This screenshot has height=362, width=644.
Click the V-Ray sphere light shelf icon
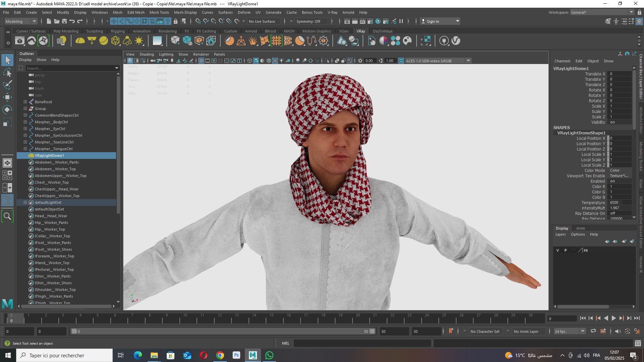tap(104, 41)
